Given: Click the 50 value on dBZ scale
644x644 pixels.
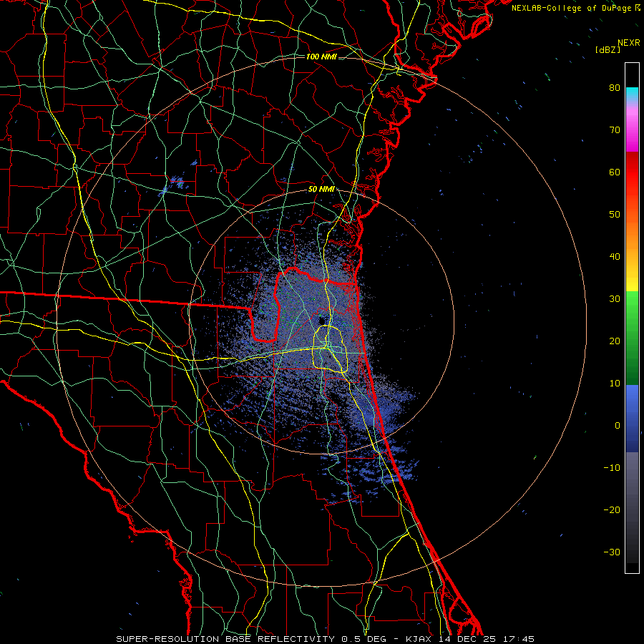Looking at the screenshot, I should (x=615, y=215).
